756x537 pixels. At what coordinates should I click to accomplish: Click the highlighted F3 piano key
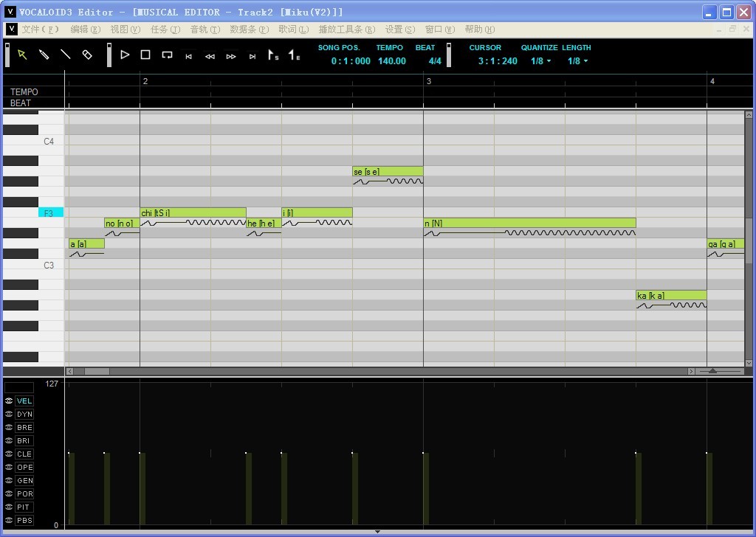click(x=51, y=212)
